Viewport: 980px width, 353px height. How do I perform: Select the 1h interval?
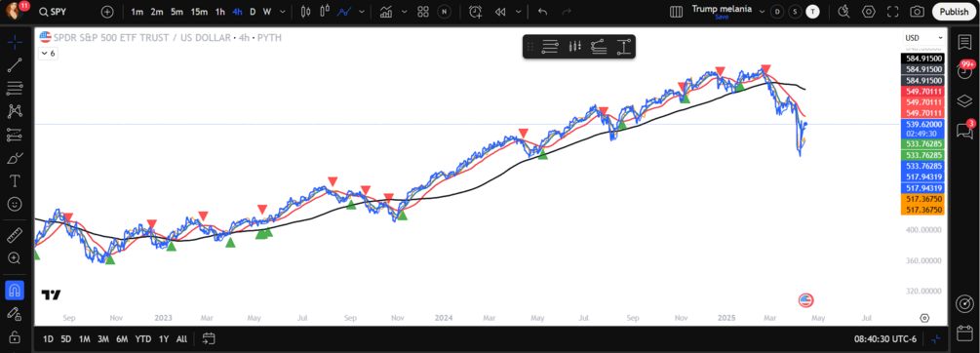click(x=220, y=12)
